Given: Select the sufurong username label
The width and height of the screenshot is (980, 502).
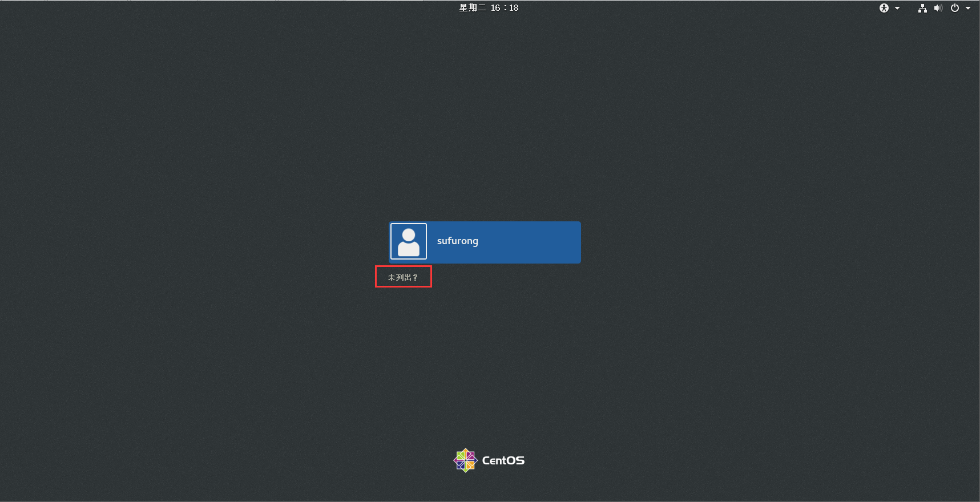Looking at the screenshot, I should (458, 241).
